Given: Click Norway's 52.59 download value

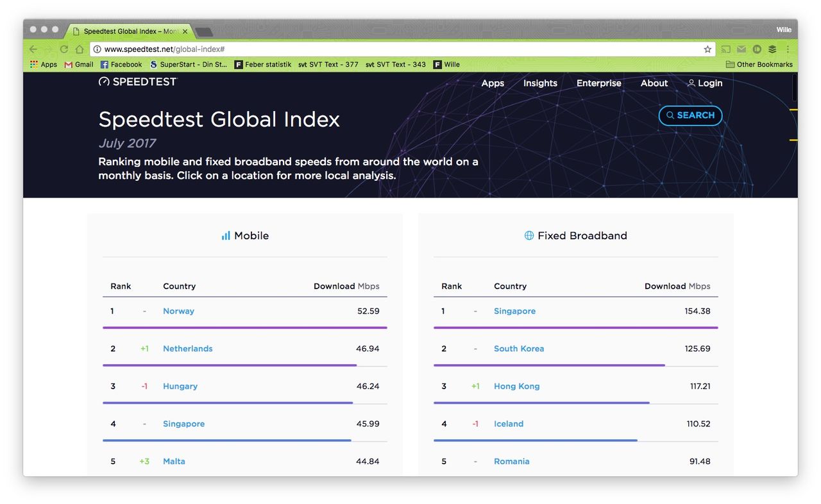Looking at the screenshot, I should pyautogui.click(x=368, y=311).
